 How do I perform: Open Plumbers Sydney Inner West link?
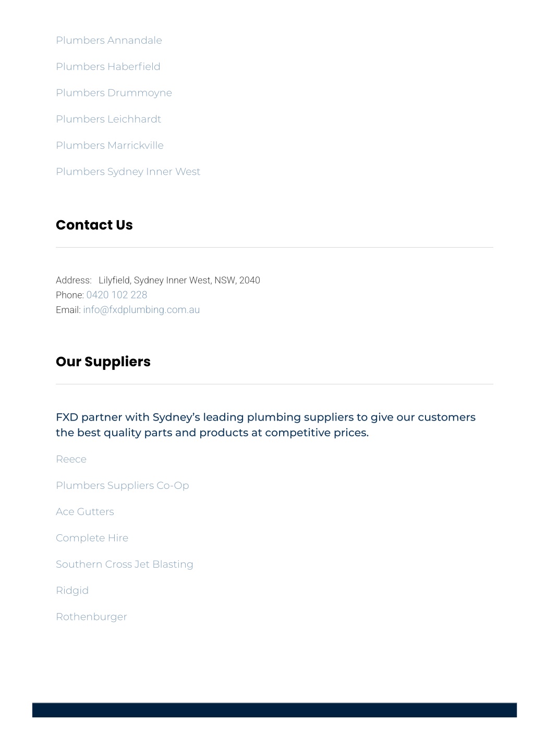tap(128, 172)
